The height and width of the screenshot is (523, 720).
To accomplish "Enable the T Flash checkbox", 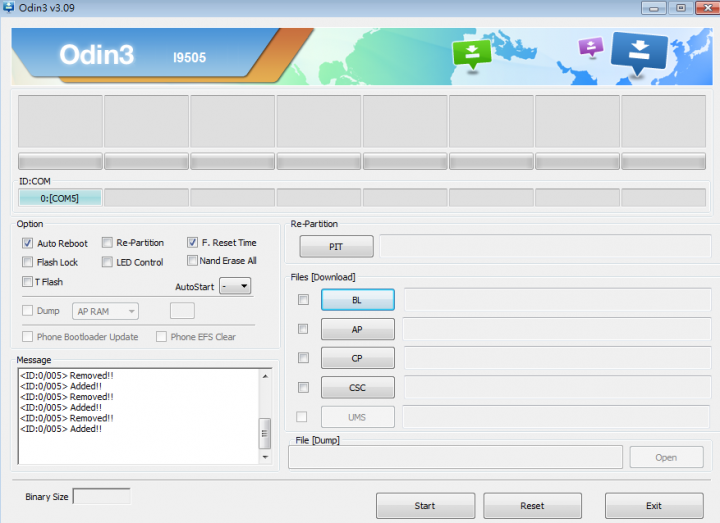I will click(28, 281).
